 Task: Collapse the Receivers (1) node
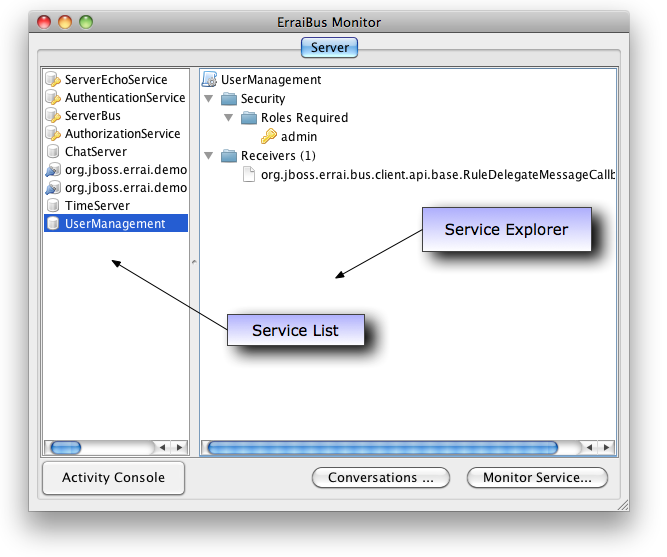tap(209, 156)
